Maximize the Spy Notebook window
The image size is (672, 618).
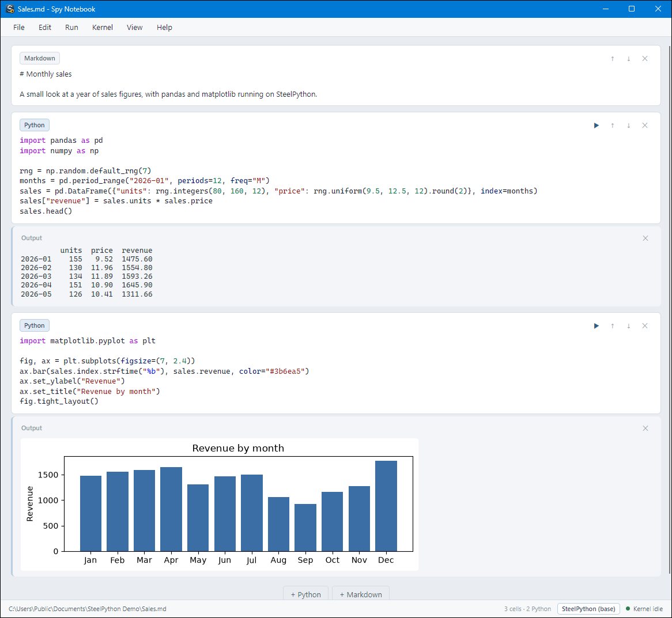631,9
